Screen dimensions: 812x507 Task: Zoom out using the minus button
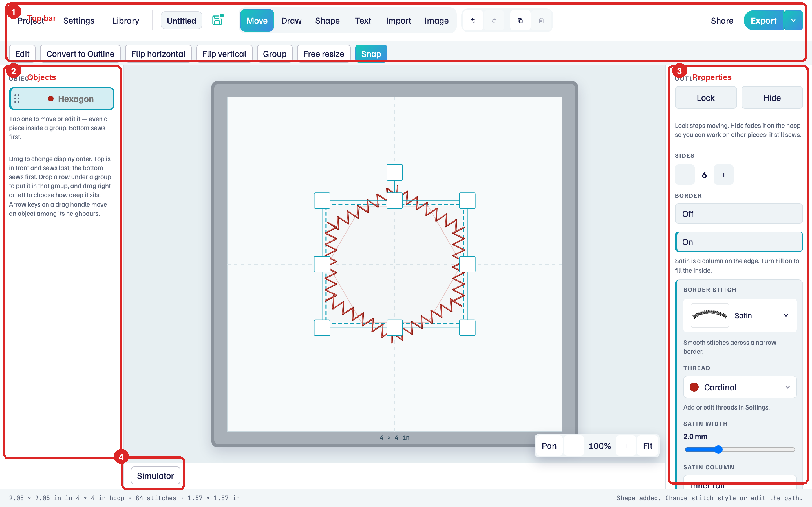point(574,446)
